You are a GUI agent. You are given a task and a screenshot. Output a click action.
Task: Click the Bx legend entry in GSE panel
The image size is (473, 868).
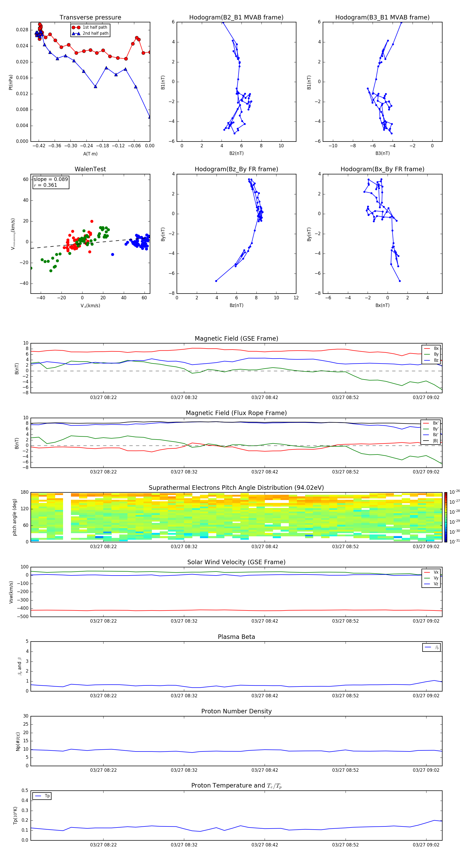(431, 349)
